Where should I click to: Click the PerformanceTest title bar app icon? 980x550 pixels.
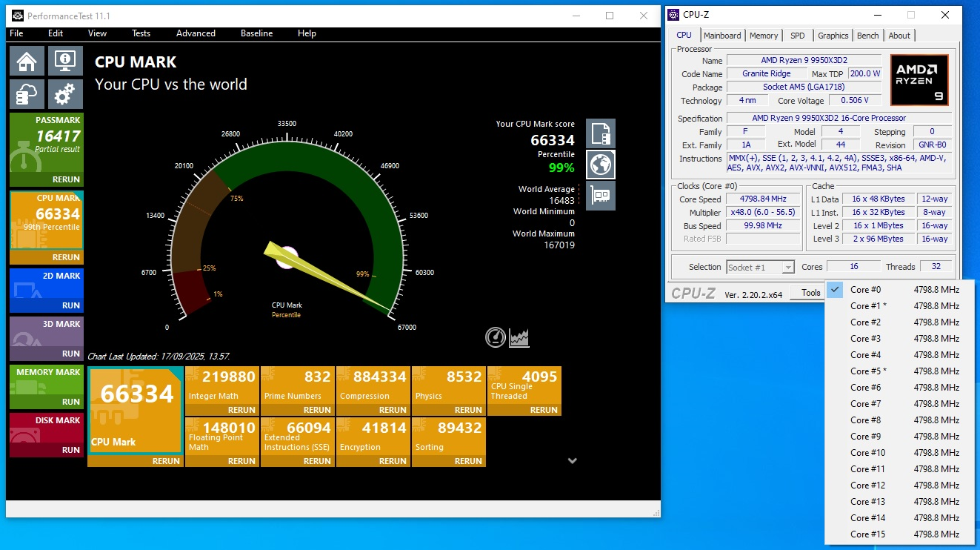(x=16, y=16)
